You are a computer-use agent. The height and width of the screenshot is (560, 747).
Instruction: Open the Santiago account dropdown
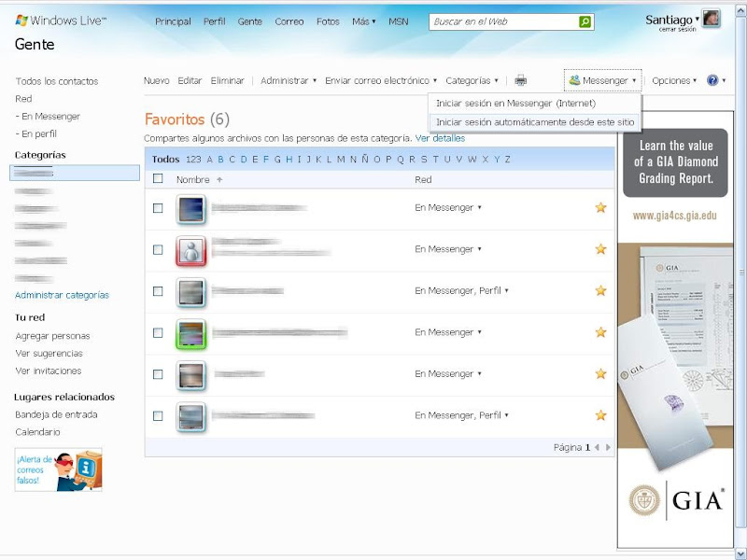coord(672,20)
